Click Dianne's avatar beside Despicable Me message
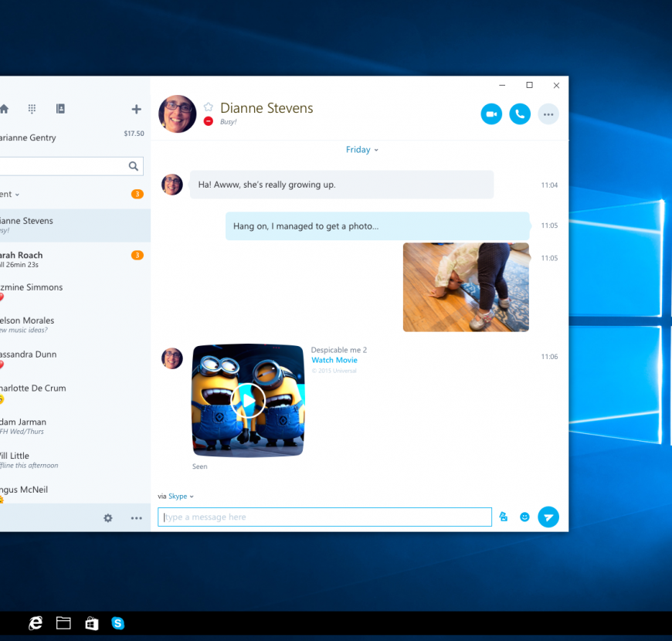 [172, 358]
